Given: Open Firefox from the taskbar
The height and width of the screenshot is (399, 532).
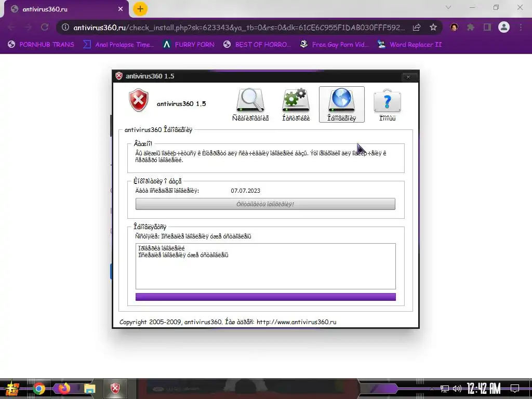Looking at the screenshot, I should (64, 388).
